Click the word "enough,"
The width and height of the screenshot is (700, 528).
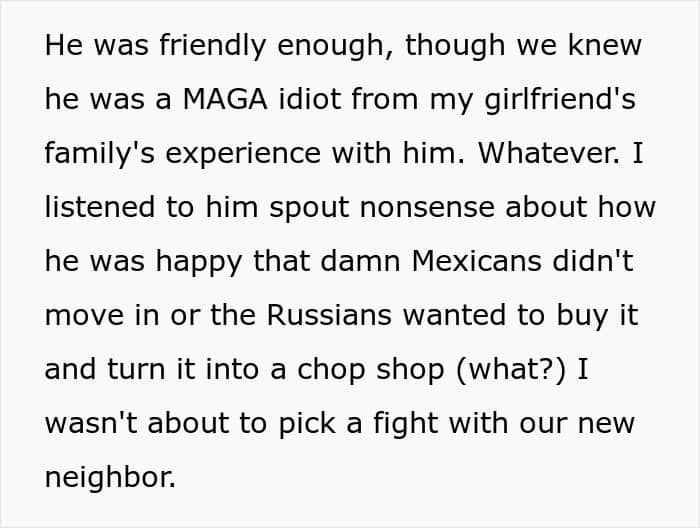[335, 47]
